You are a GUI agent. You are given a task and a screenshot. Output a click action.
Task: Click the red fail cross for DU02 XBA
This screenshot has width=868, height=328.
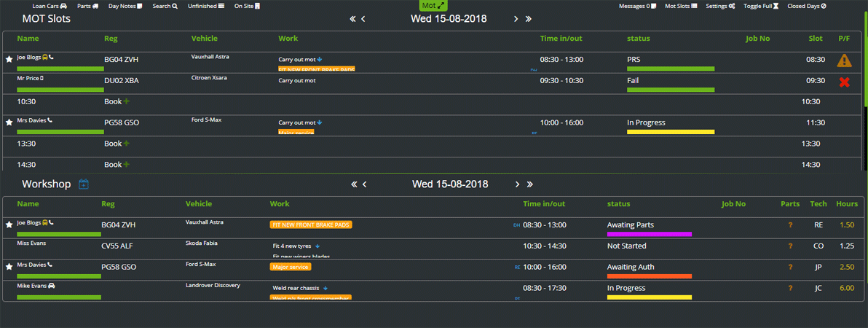click(845, 82)
